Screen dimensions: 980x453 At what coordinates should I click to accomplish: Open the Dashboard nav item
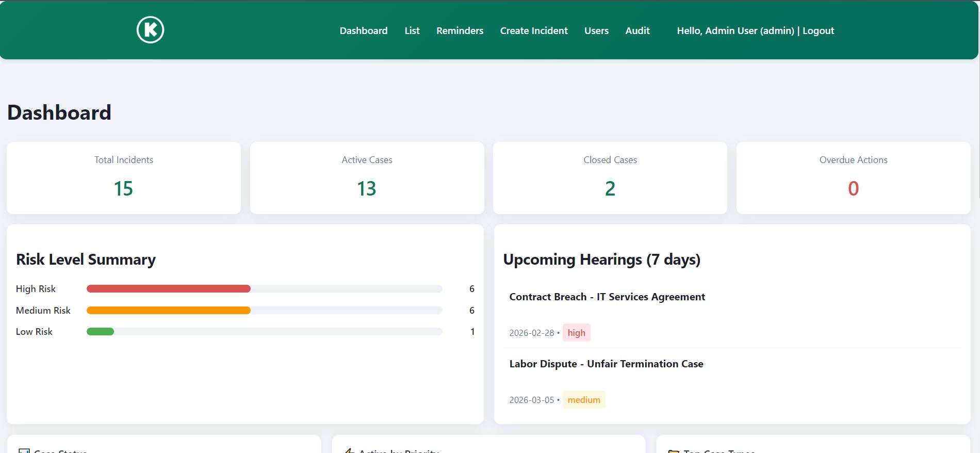point(363,31)
